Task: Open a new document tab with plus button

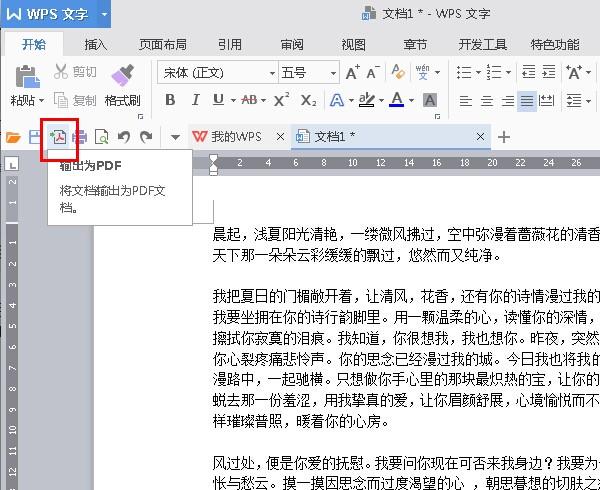Action: click(504, 137)
